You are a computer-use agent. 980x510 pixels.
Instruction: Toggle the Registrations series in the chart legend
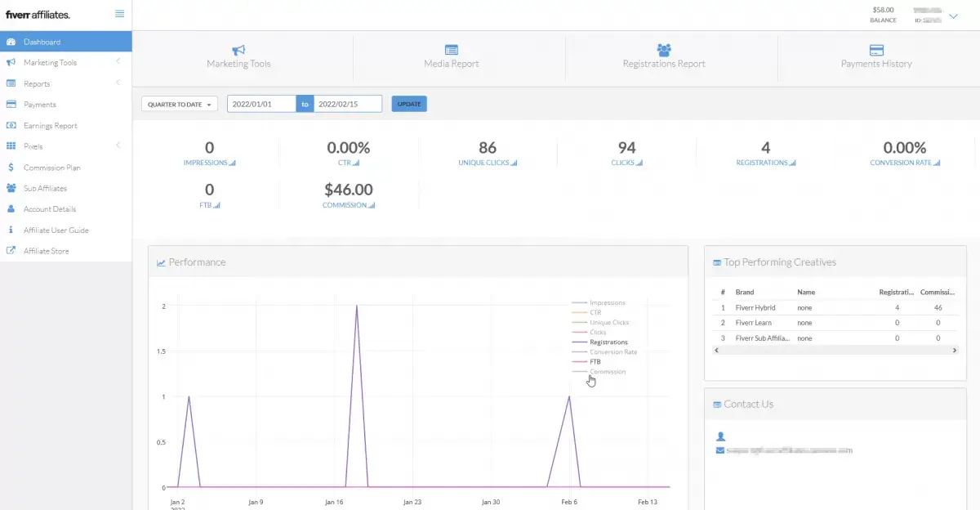pyautogui.click(x=608, y=342)
